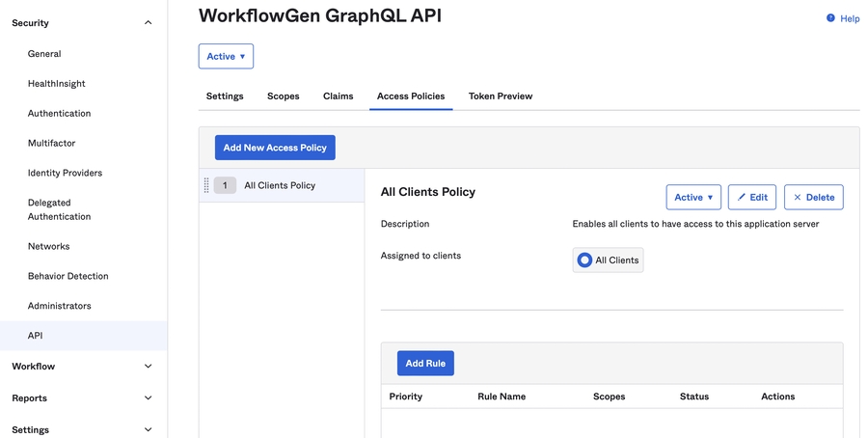This screenshot has height=438, width=868.
Task: Select All Clients Policy in list
Action: pos(280,185)
